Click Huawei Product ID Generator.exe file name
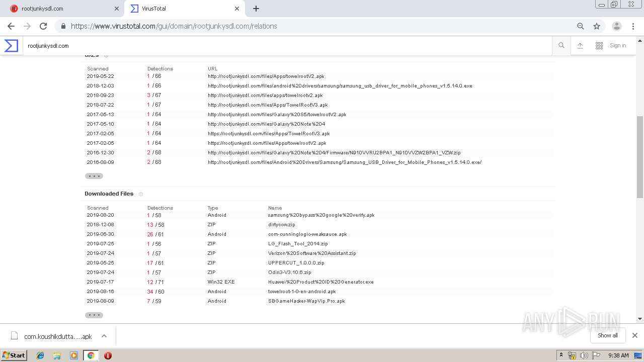The width and height of the screenshot is (644, 362). click(x=321, y=282)
